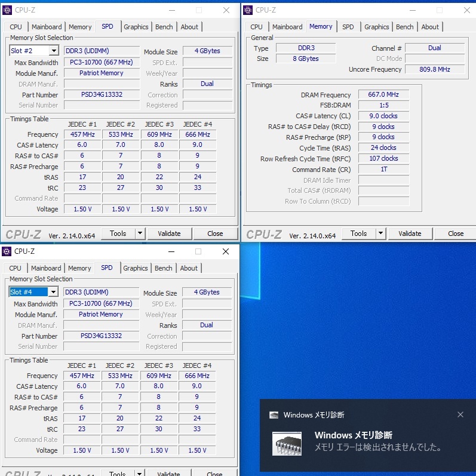Viewport: 476px width, 476px height.
Task: Open About tab in bottom window
Action: pyautogui.click(x=189, y=268)
